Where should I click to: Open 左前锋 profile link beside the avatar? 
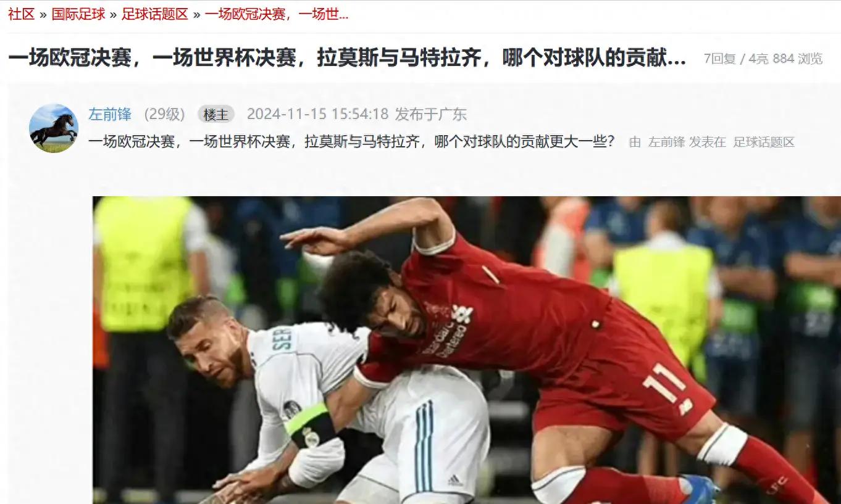coord(110,114)
